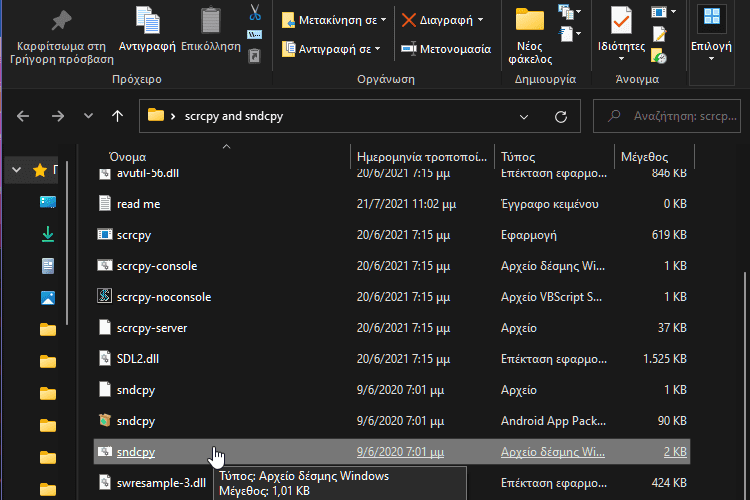Open the recent locations chevron
The width and height of the screenshot is (750, 500).
point(88,116)
